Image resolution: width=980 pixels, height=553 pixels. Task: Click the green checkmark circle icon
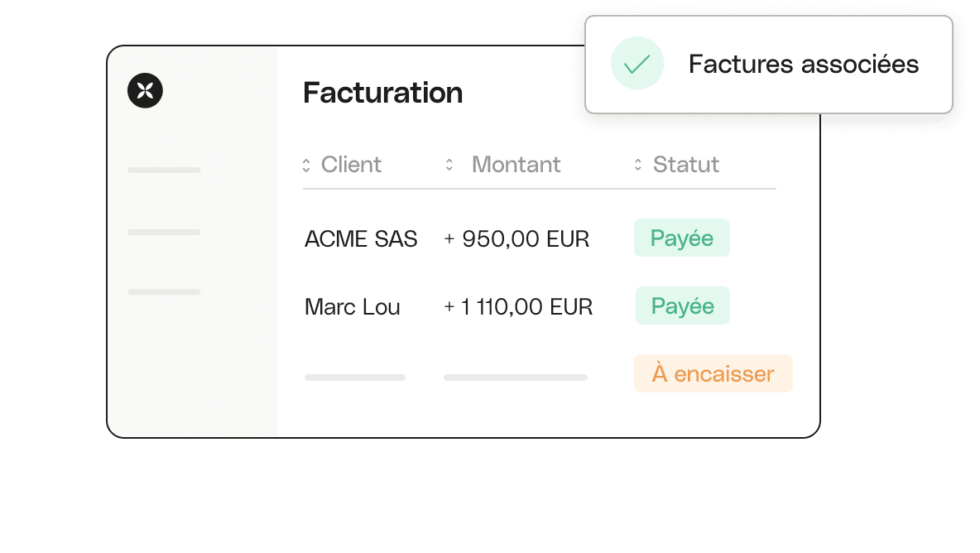pyautogui.click(x=637, y=63)
